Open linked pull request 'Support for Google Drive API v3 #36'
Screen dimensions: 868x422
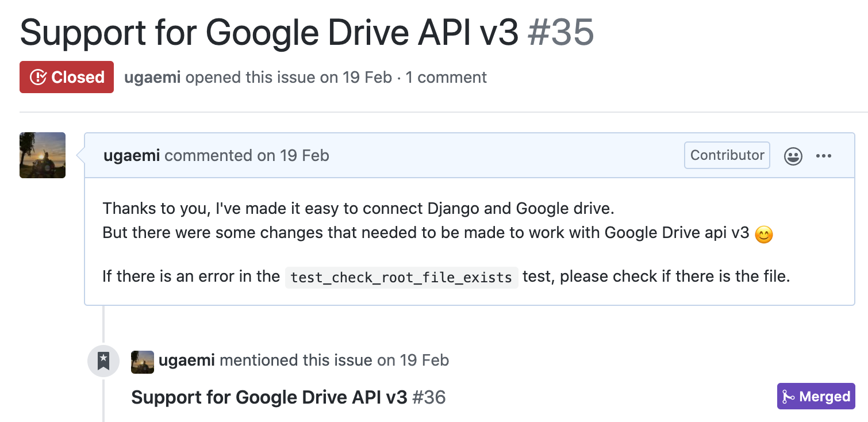tap(289, 397)
